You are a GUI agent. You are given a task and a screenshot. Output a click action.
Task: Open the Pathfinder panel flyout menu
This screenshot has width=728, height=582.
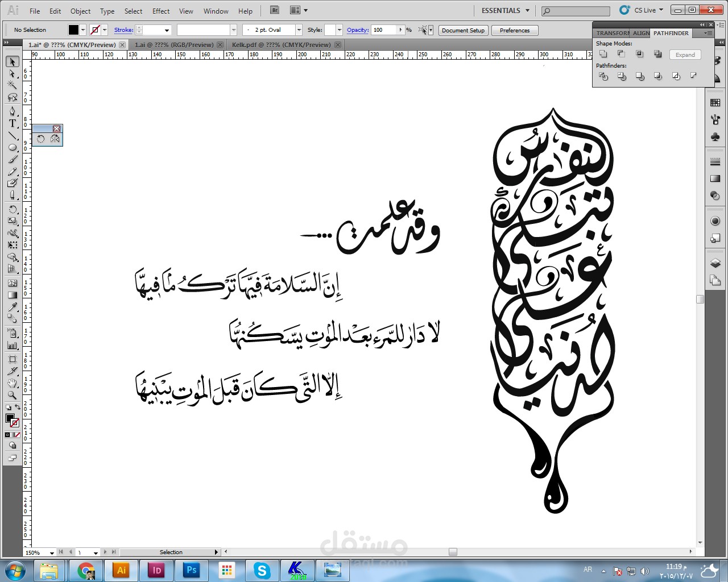708,33
